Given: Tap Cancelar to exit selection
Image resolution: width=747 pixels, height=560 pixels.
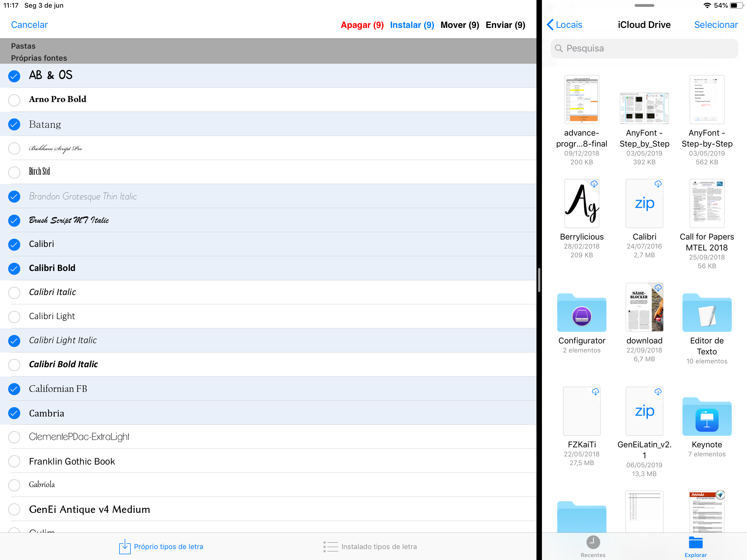Looking at the screenshot, I should tap(29, 25).
